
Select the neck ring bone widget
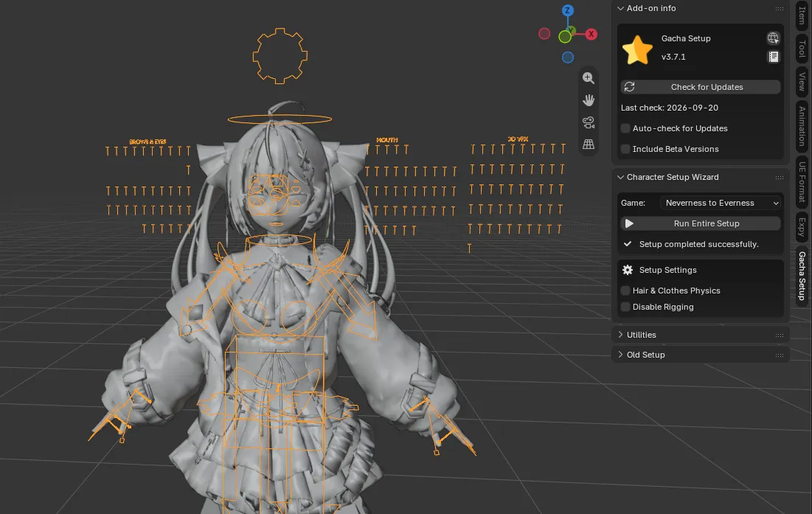tap(279, 240)
